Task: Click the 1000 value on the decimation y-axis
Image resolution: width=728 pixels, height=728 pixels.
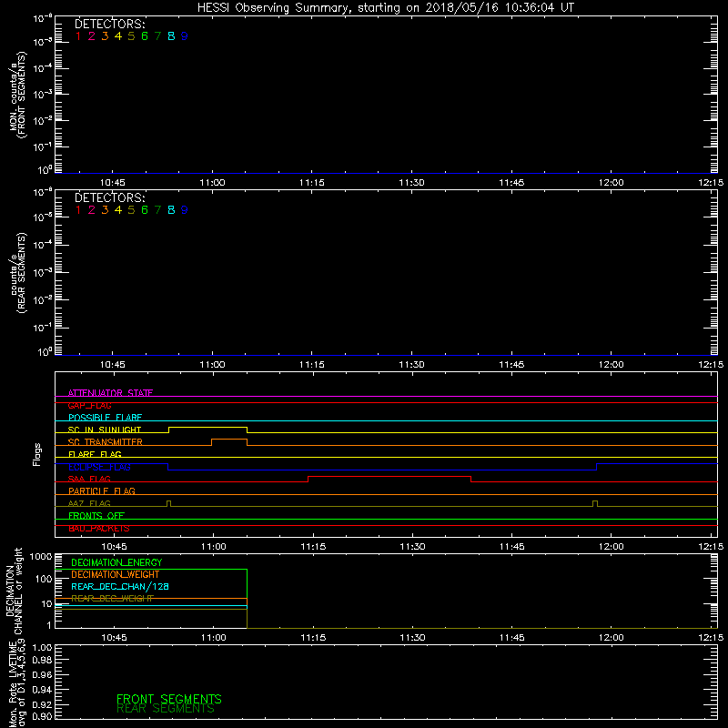Action: [41, 557]
